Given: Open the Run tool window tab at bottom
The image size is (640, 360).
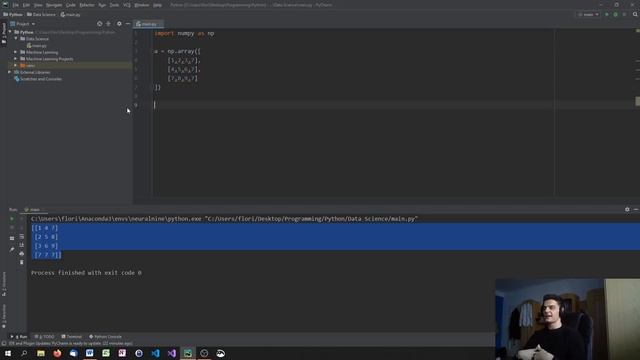Looking at the screenshot, I should (x=20, y=337).
